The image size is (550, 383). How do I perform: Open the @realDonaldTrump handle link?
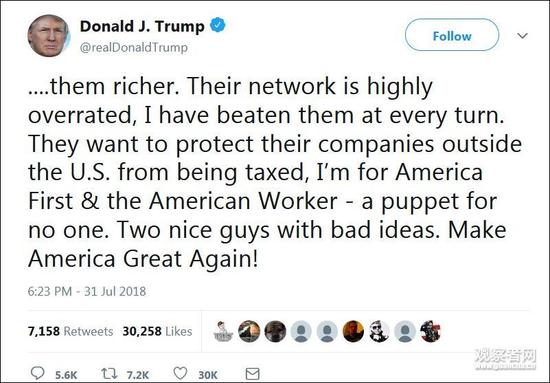tap(134, 47)
